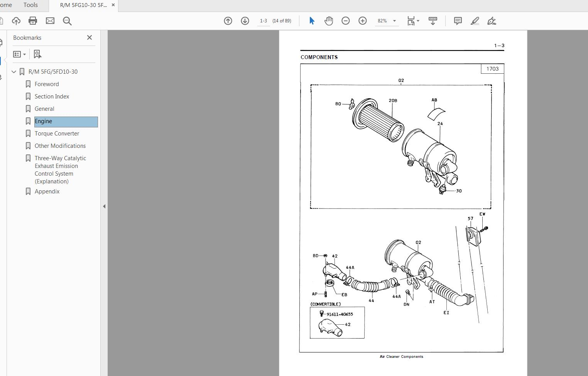Click the scrolling mode icon
Screen dimensions: 588x376
[x=433, y=21]
